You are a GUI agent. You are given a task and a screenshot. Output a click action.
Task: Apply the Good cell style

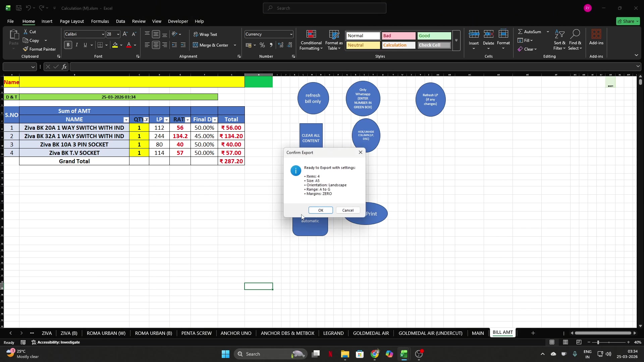434,36
